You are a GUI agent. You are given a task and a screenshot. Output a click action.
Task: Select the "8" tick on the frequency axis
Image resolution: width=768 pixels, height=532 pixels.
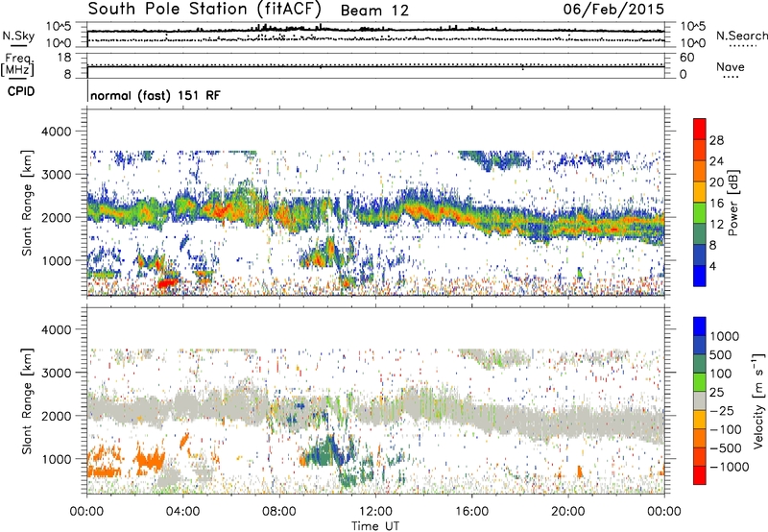pos(67,75)
